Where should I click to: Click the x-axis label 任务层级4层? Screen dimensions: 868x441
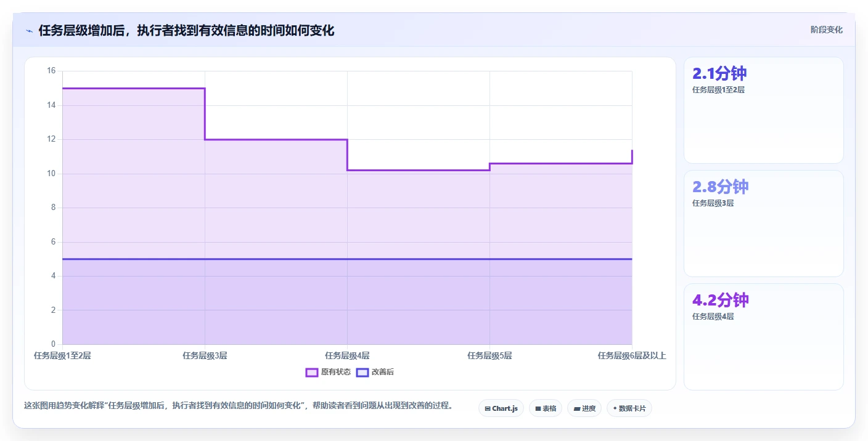(x=347, y=355)
